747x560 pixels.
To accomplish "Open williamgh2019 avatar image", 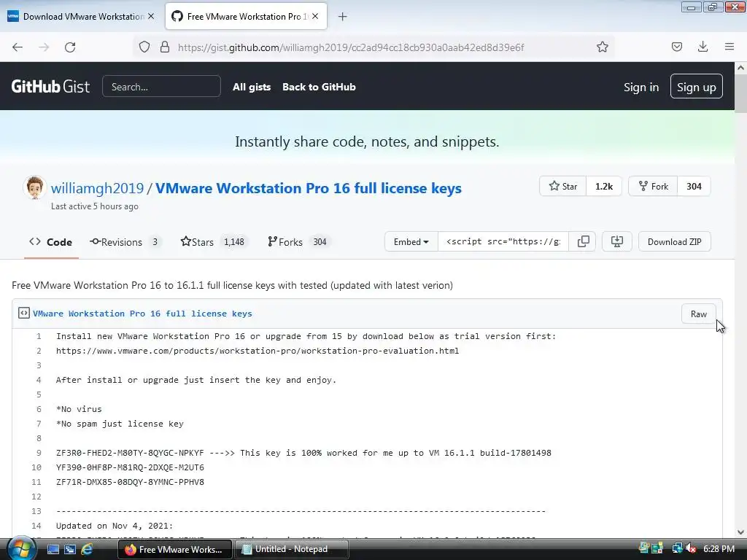I will tap(35, 187).
